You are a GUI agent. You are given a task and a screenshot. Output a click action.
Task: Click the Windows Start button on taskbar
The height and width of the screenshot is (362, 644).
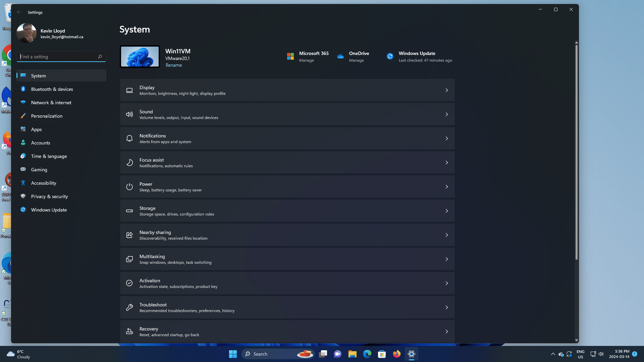[233, 354]
